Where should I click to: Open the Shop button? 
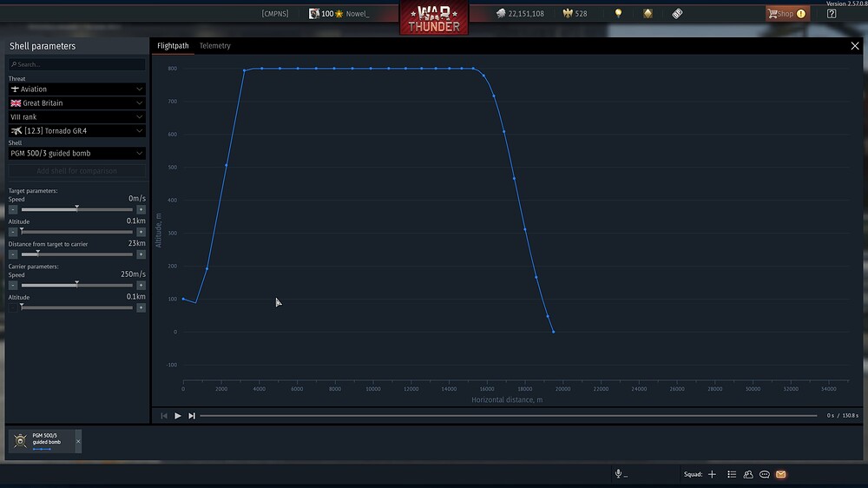(787, 13)
